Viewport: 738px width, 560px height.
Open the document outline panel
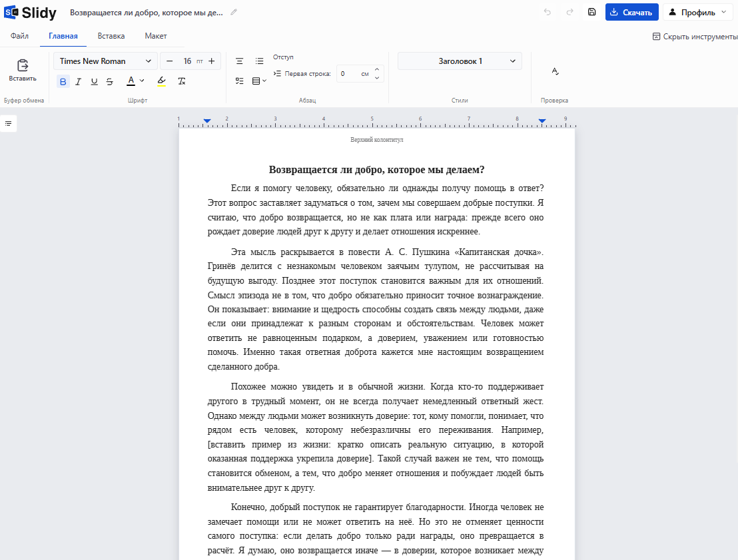pos(9,124)
